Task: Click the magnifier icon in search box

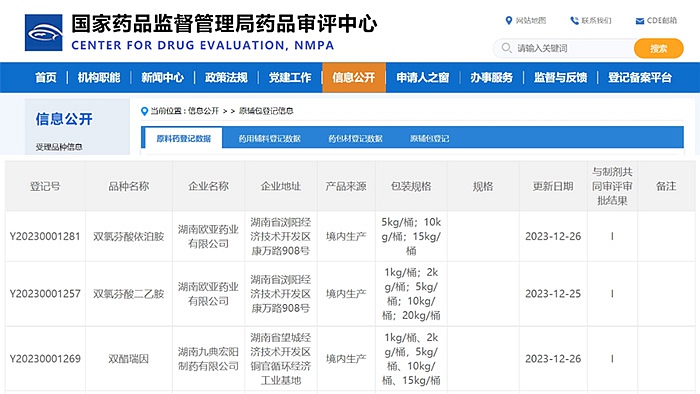Action: [506, 48]
